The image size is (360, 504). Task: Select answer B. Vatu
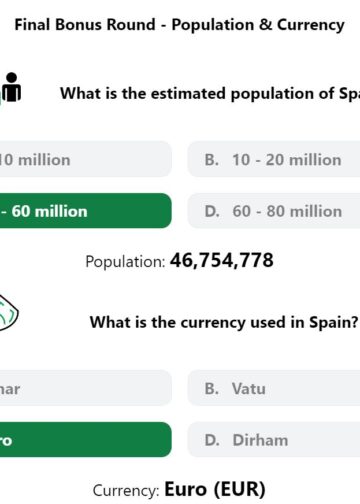(274, 388)
